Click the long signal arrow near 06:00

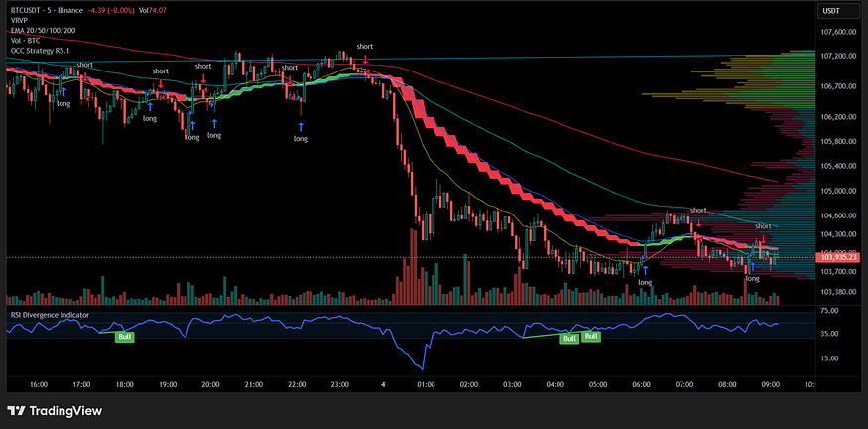645,269
